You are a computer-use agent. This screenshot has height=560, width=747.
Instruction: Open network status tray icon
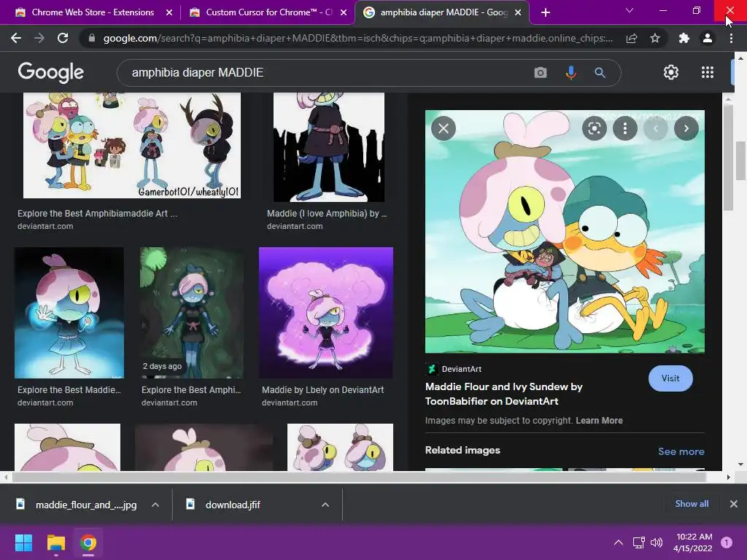point(638,542)
